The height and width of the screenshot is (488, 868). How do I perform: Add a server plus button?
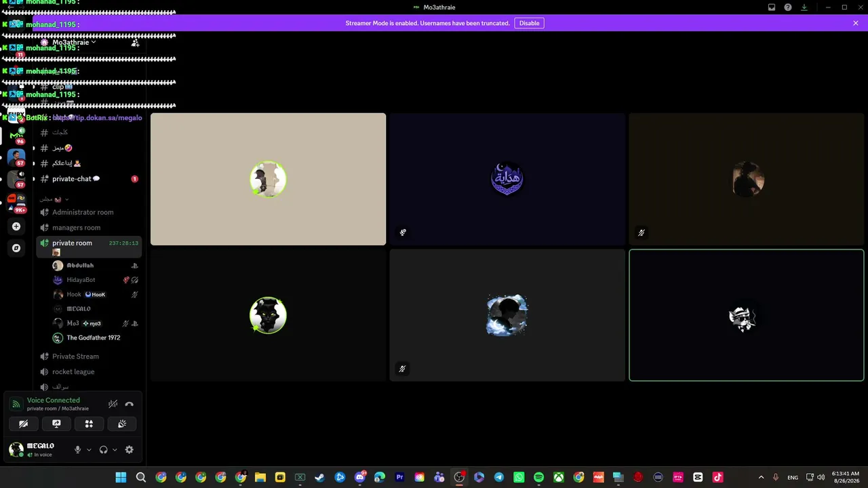click(x=16, y=226)
